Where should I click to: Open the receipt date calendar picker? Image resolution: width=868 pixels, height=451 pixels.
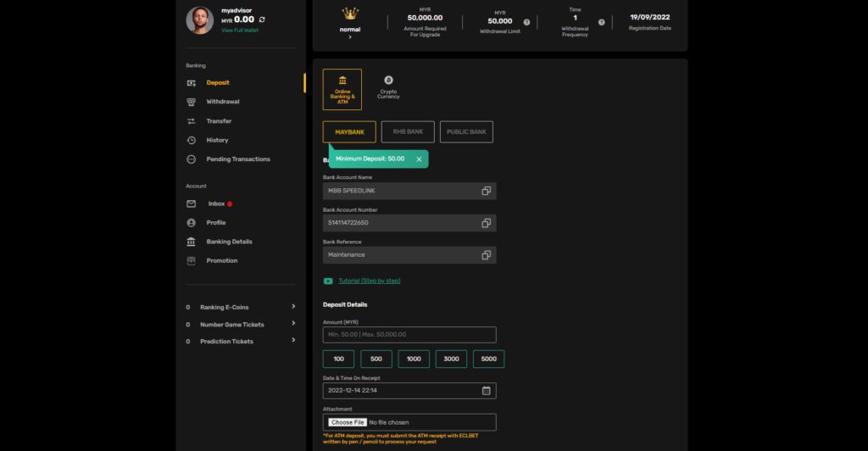[486, 391]
